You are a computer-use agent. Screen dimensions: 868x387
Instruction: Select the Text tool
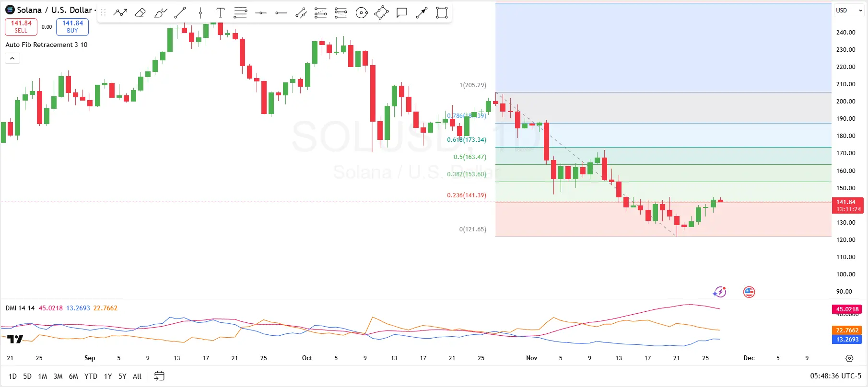tap(221, 13)
